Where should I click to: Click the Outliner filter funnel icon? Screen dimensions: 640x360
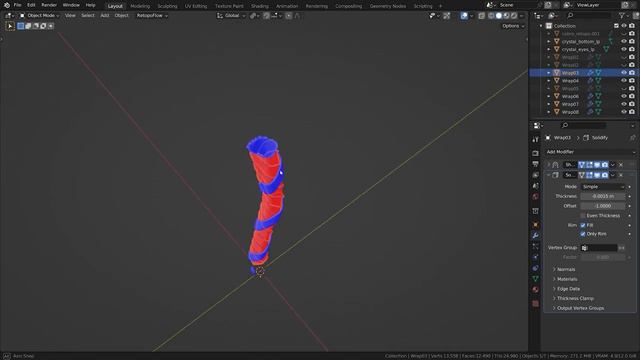click(x=622, y=16)
